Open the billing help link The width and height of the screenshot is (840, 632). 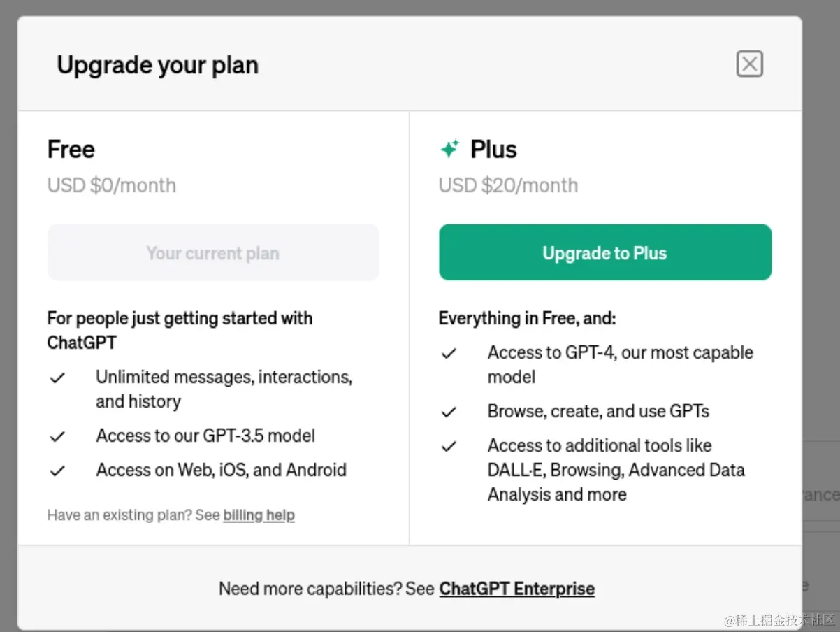259,515
